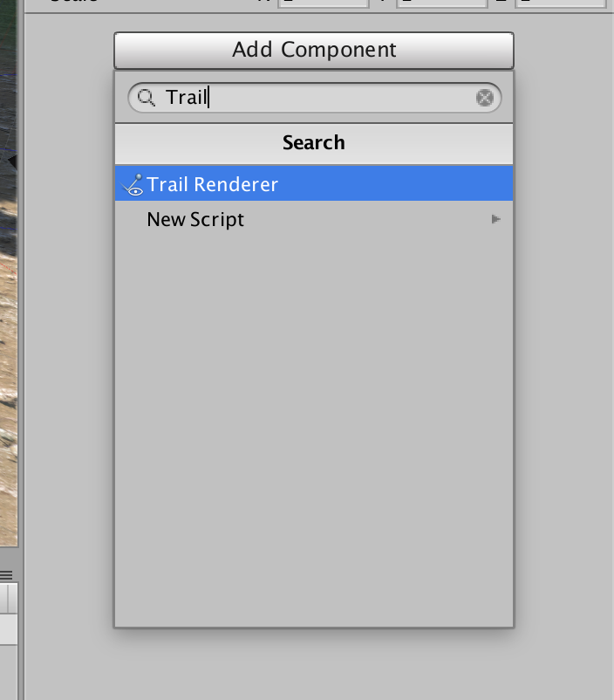Viewport: 614px width, 700px height.
Task: Click the Add Component button
Action: point(313,50)
